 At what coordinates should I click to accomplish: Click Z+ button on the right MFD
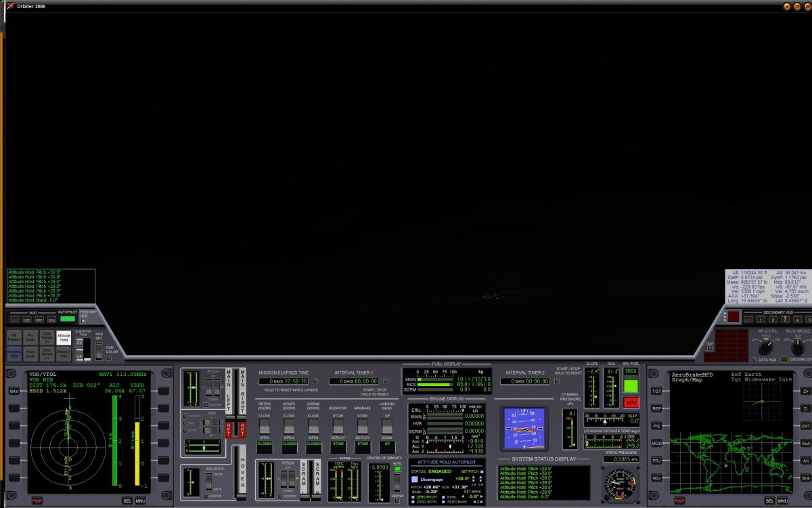tap(805, 391)
